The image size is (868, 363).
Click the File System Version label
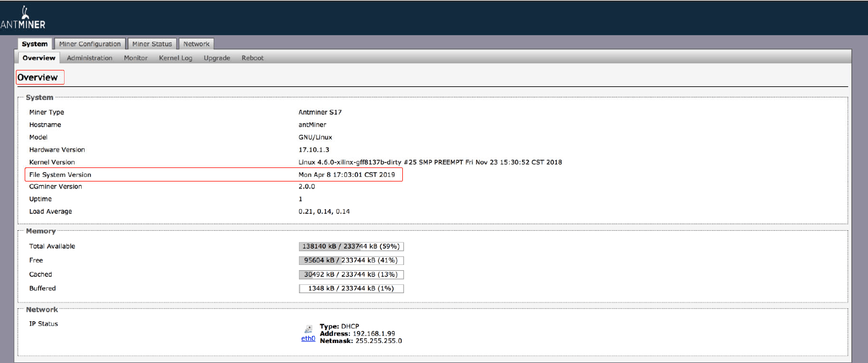[60, 174]
